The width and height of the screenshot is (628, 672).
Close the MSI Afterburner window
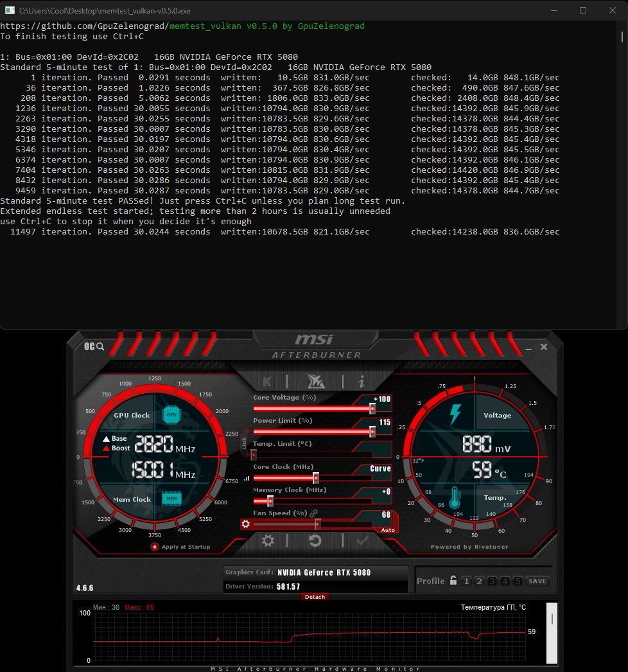(544, 347)
